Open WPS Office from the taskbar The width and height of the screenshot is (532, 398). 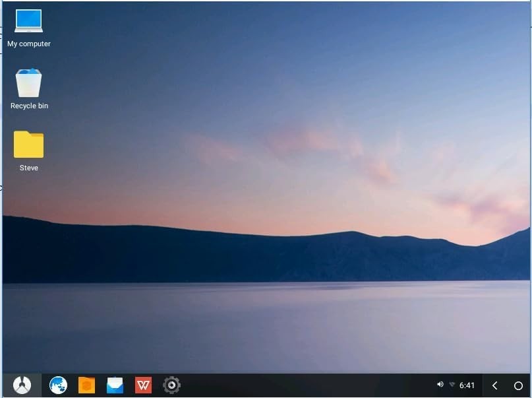click(143, 385)
